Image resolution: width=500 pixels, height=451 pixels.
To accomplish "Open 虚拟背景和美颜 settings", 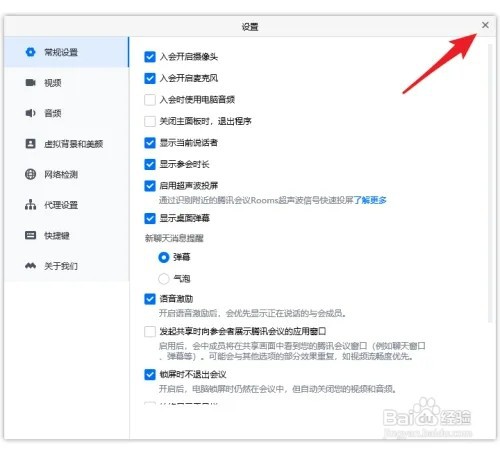I will (x=66, y=144).
